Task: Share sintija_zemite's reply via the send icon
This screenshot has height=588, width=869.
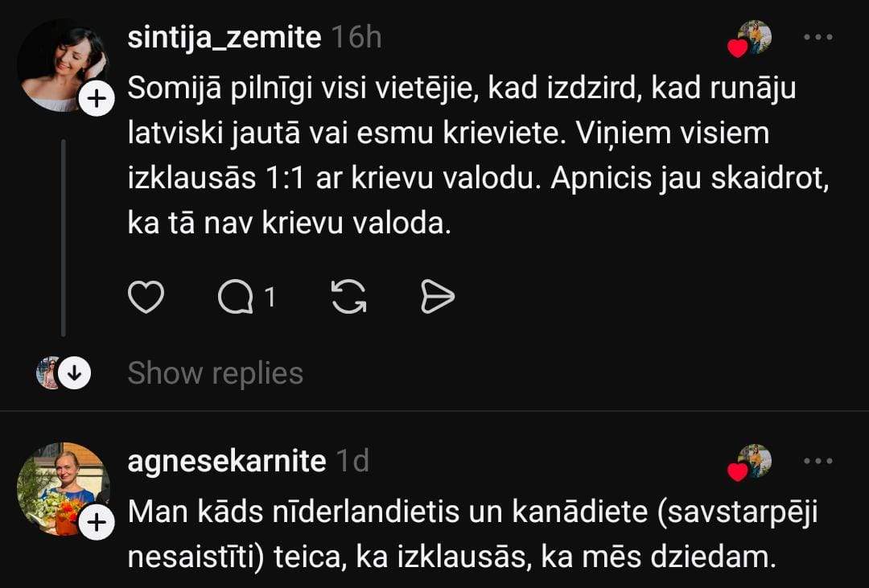Action: [438, 298]
